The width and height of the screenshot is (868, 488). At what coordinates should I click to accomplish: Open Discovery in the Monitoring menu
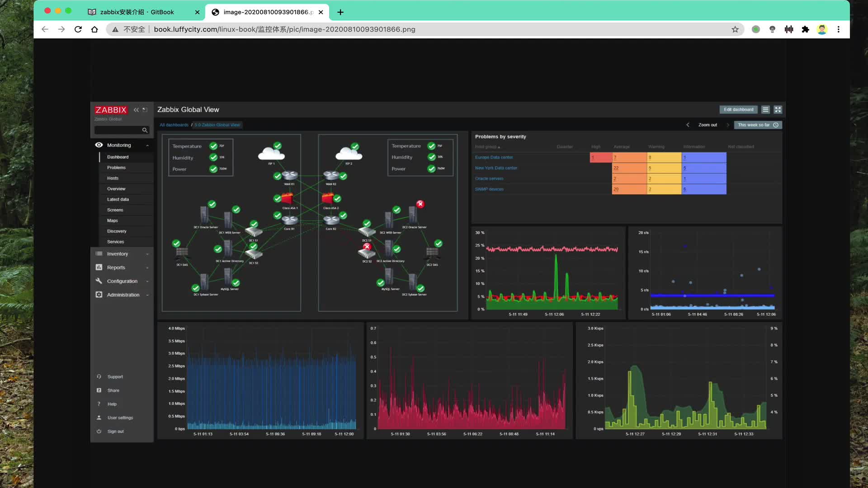pyautogui.click(x=117, y=231)
